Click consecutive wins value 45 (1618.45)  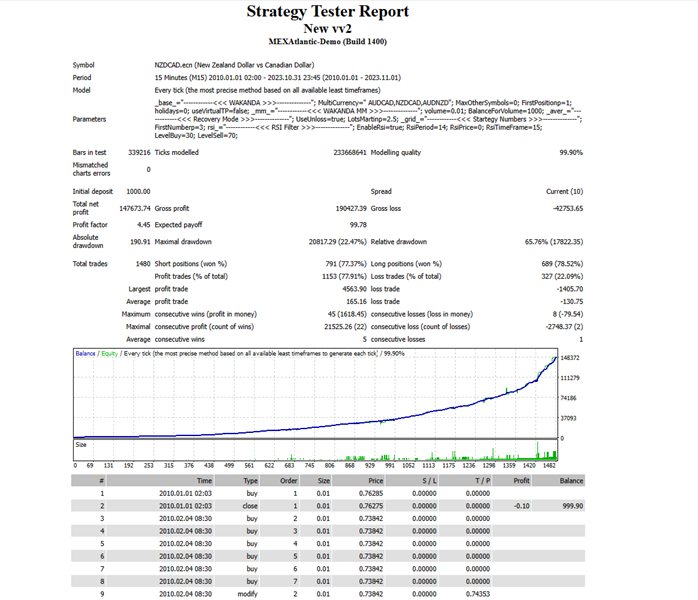tap(347, 314)
